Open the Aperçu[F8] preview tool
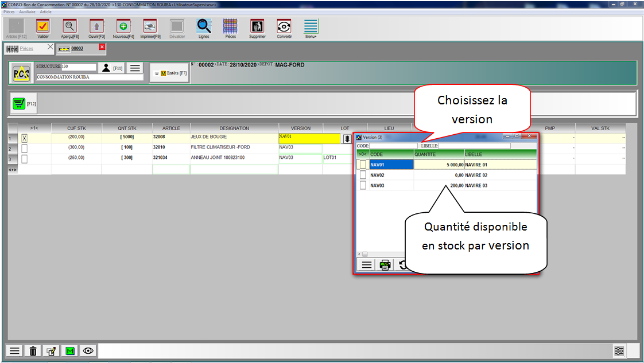Image resolution: width=644 pixels, height=363 pixels. pos(70,26)
